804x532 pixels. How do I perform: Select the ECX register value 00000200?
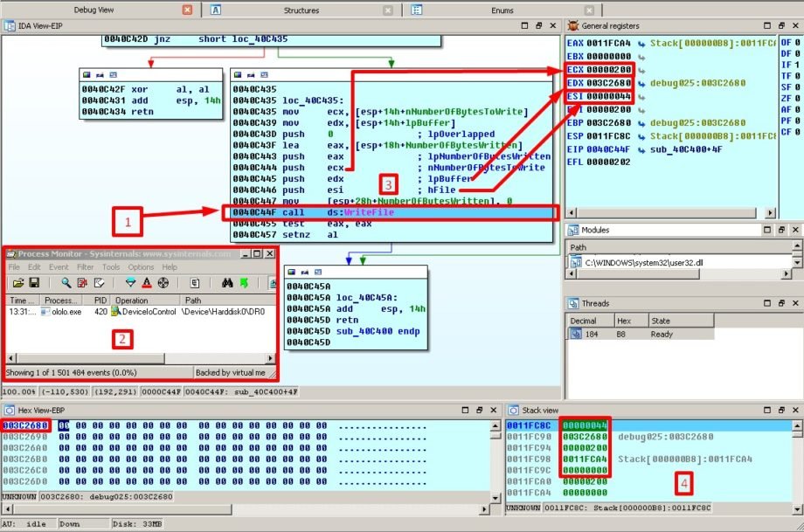[x=608, y=70]
